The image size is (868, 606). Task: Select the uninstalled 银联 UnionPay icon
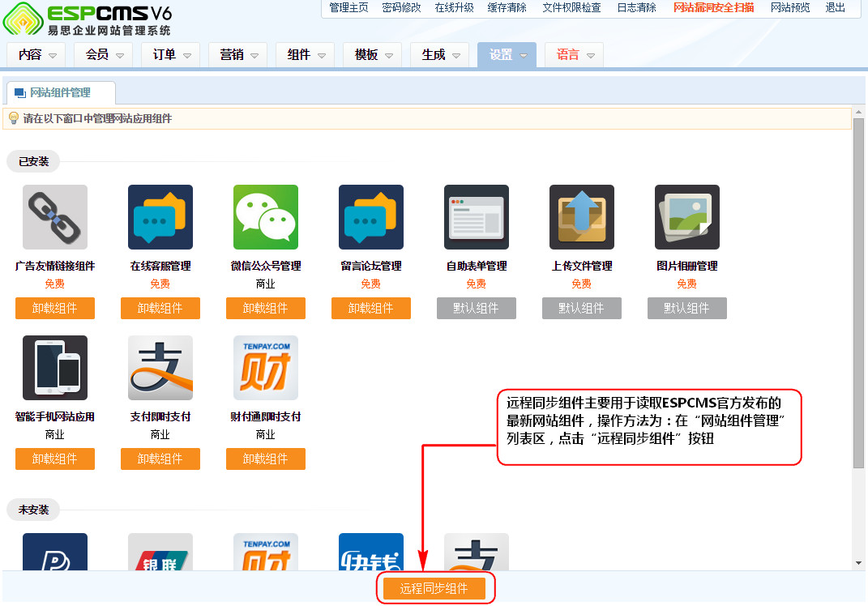click(x=160, y=551)
